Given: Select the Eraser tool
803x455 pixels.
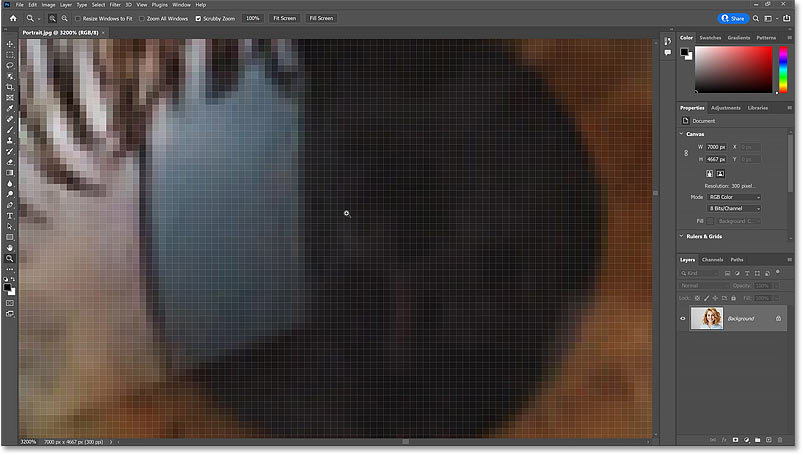Looking at the screenshot, I should tap(10, 162).
